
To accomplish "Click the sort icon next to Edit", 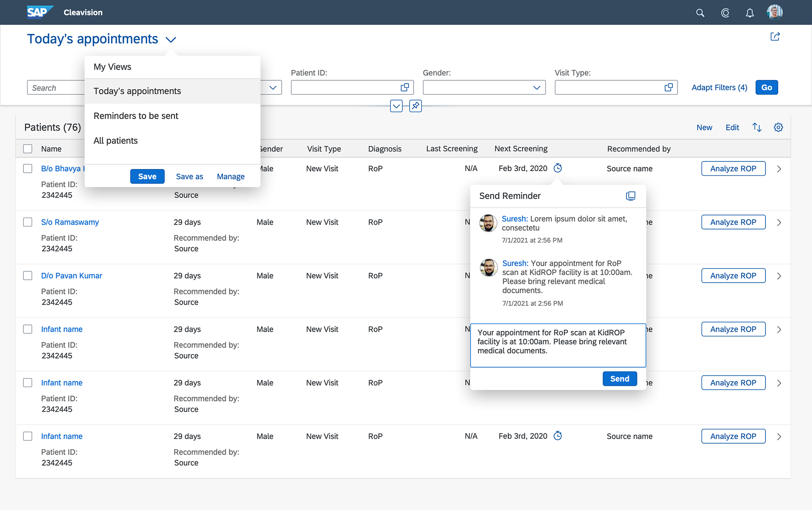I will pos(757,127).
